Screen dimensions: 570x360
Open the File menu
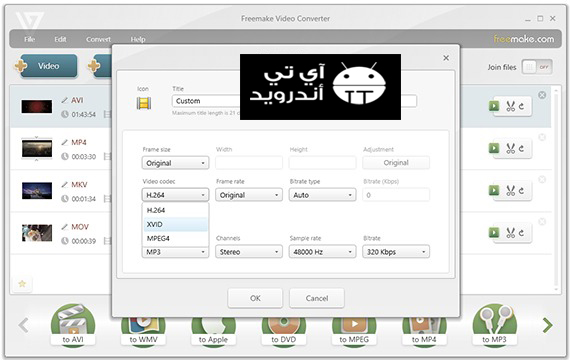coord(29,39)
